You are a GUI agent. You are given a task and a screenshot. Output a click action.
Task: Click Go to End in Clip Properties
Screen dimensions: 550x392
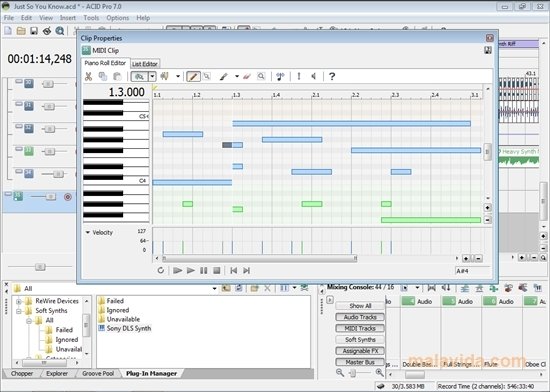(x=247, y=270)
